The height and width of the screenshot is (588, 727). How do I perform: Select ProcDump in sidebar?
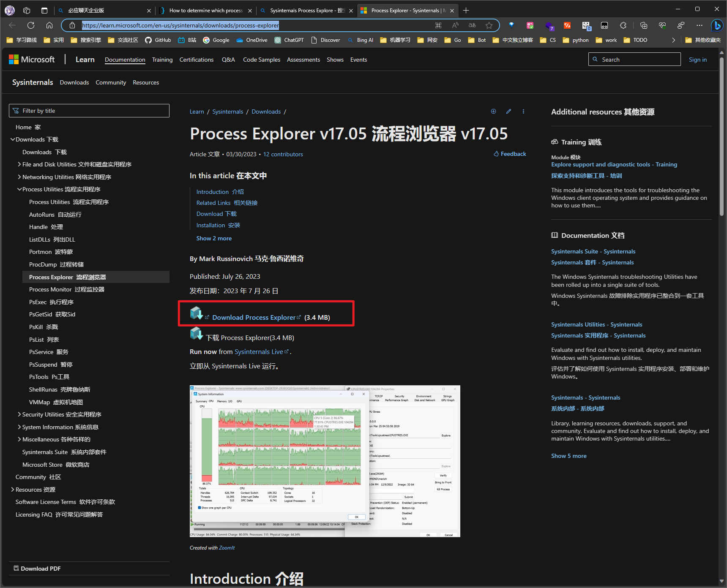(x=56, y=264)
